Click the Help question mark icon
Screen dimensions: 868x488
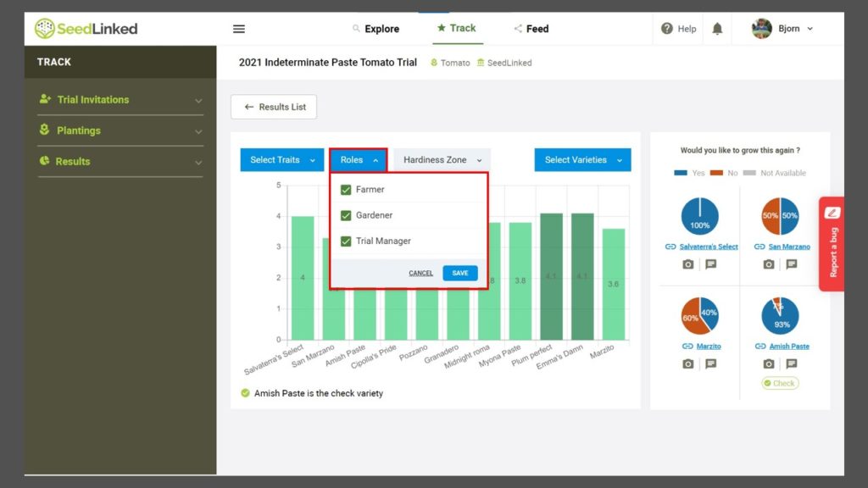(x=666, y=28)
